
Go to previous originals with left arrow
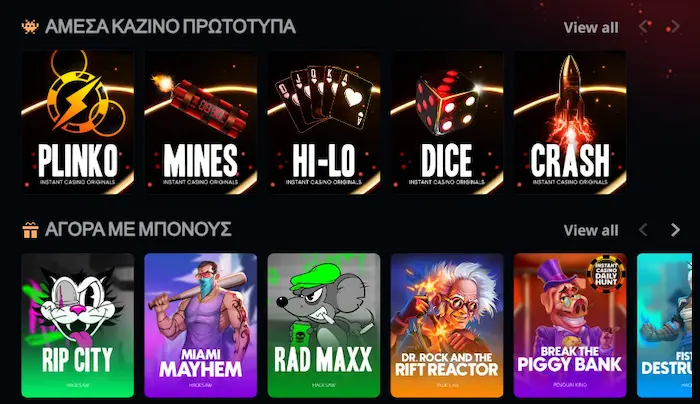[x=644, y=27]
